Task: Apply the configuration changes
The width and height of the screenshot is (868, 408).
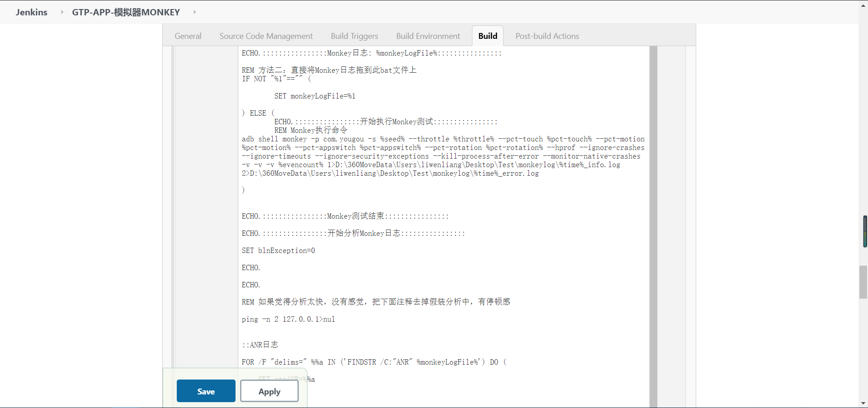Action: pos(269,391)
